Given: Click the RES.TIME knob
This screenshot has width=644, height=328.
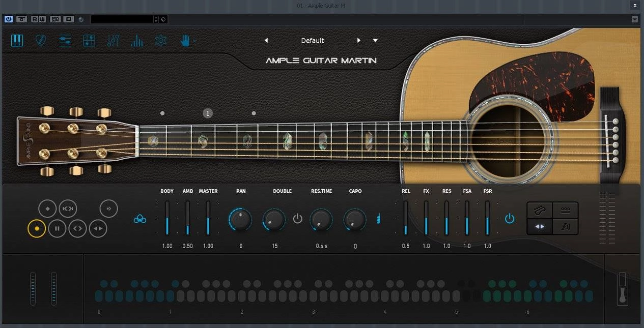Looking at the screenshot, I should 321,220.
